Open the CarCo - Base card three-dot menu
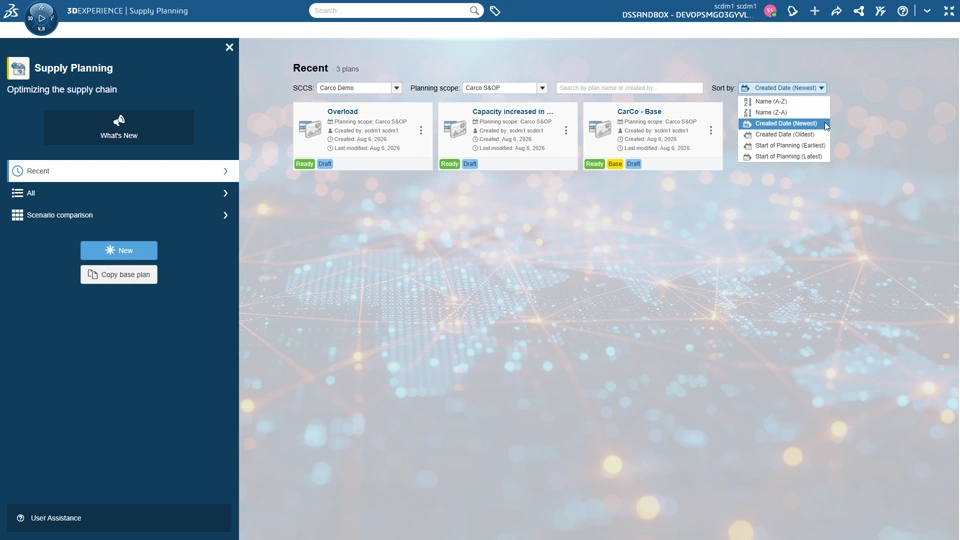Image resolution: width=960 pixels, height=540 pixels. click(711, 130)
